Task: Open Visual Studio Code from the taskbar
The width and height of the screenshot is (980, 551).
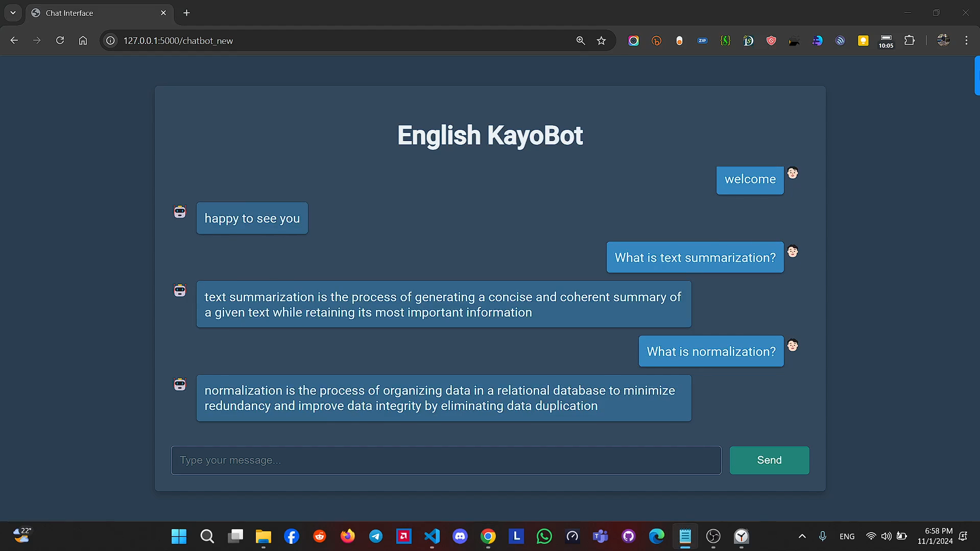Action: pos(432,536)
